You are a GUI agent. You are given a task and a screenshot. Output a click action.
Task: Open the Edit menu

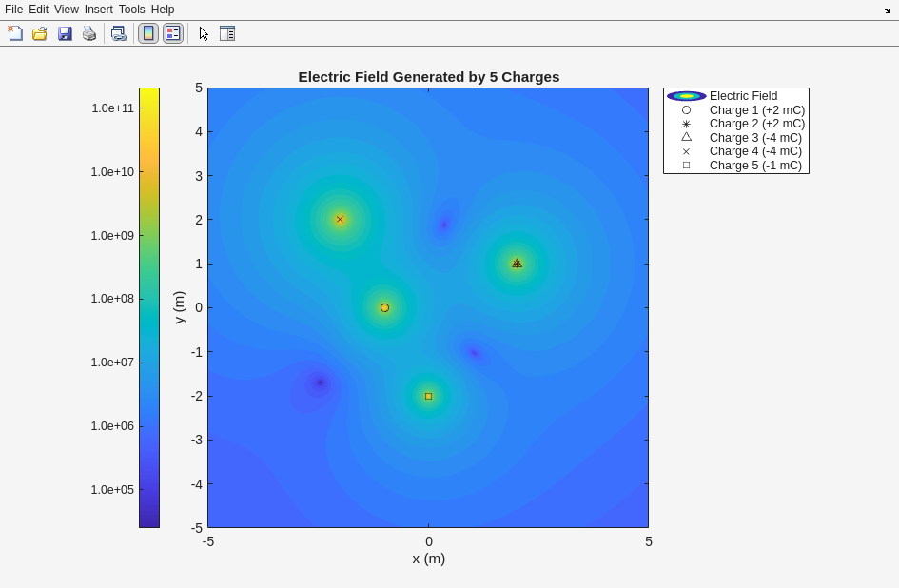pyautogui.click(x=38, y=10)
